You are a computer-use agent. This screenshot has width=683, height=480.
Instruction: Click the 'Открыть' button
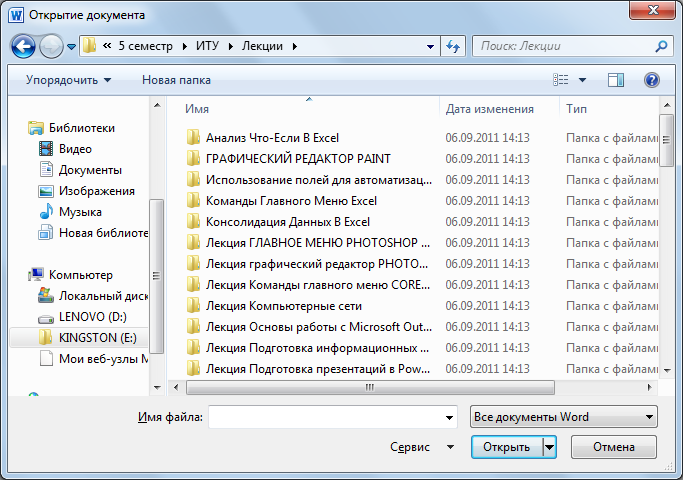[x=507, y=447]
